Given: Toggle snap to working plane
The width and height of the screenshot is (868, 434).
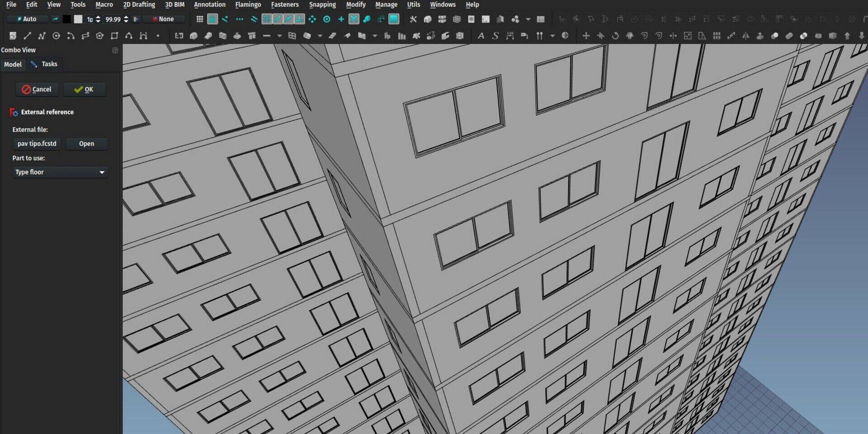Looking at the screenshot, I should [x=394, y=19].
